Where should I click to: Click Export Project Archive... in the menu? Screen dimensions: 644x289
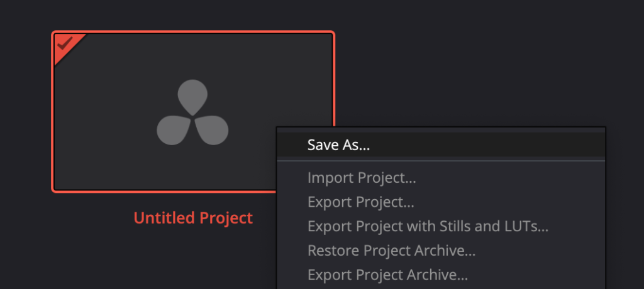pos(387,275)
